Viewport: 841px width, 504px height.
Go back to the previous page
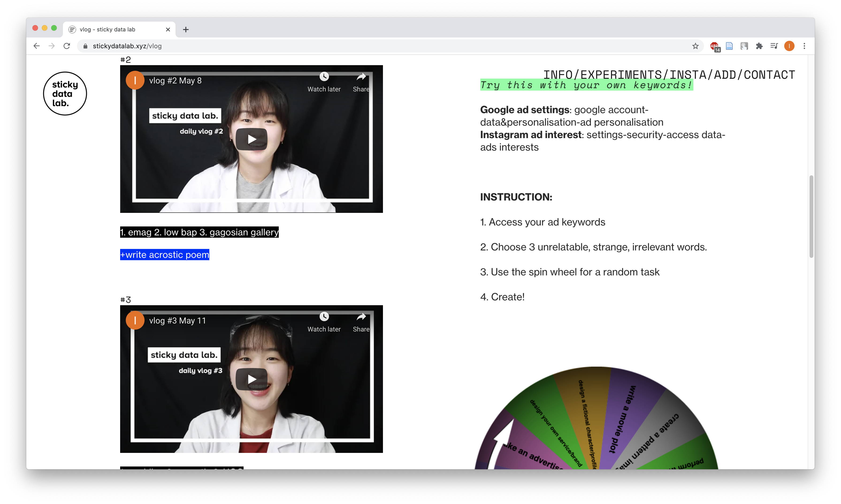pos(37,46)
